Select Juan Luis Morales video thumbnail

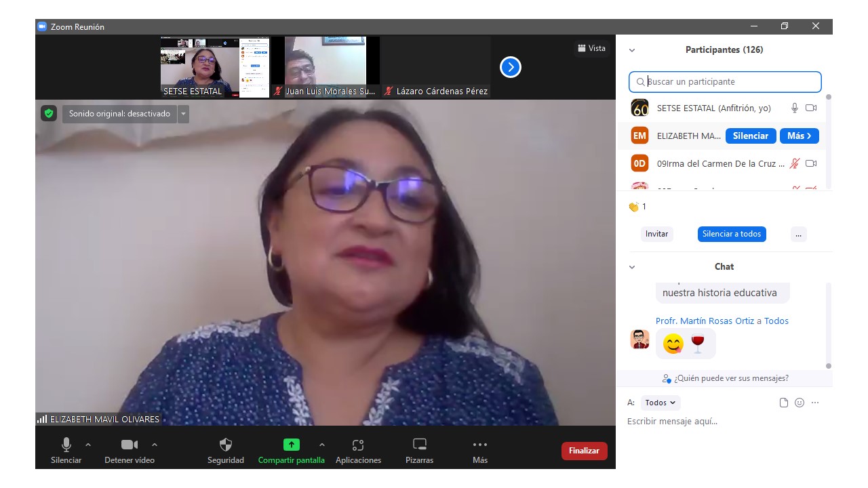pyautogui.click(x=325, y=67)
